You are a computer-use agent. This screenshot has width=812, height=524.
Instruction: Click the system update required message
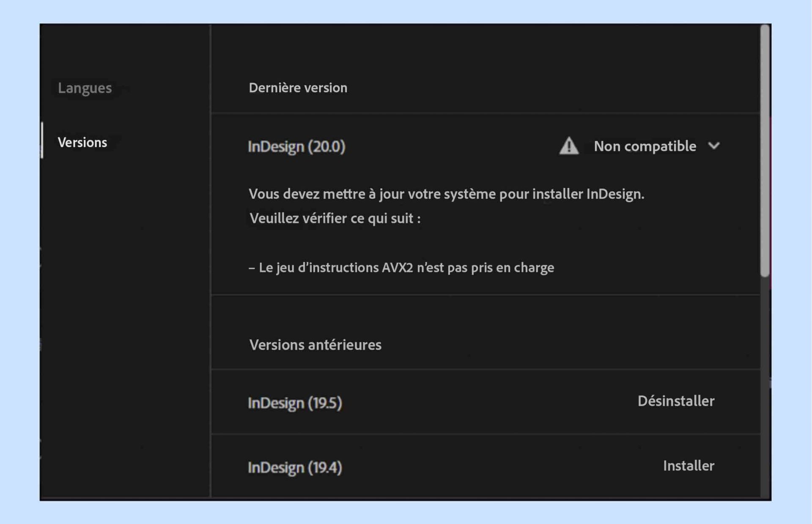pos(446,194)
